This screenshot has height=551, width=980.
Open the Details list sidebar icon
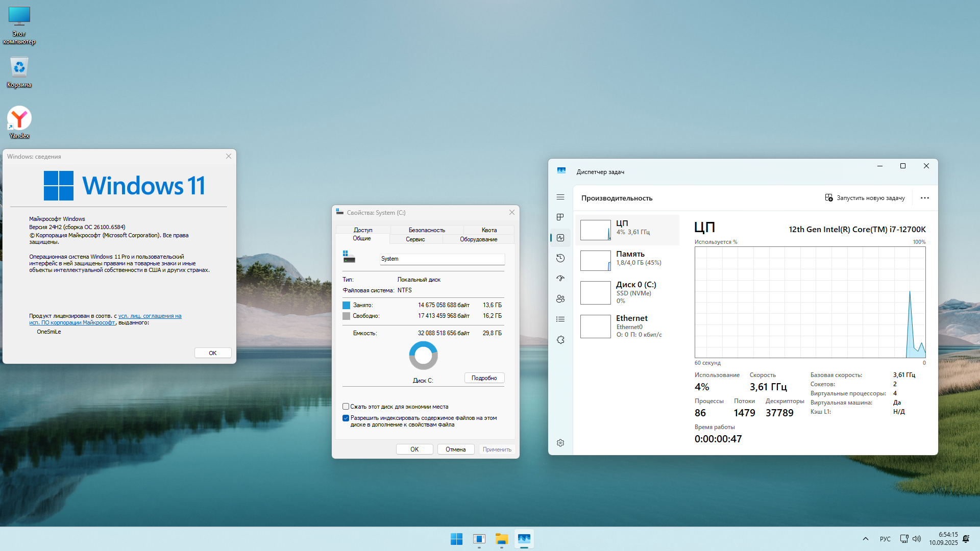[560, 319]
